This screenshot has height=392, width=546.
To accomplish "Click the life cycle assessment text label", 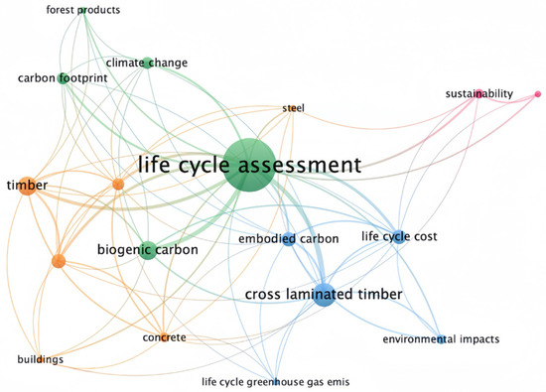I will (249, 165).
